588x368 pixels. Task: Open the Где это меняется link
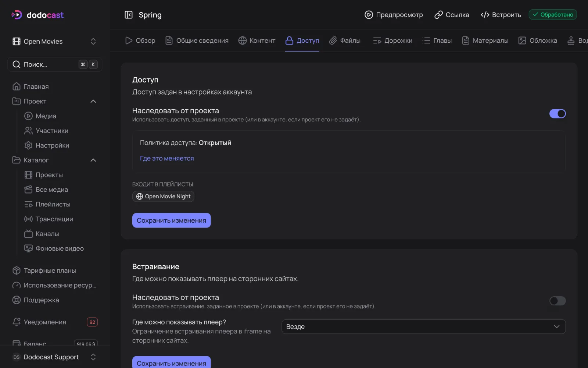pyautogui.click(x=167, y=158)
